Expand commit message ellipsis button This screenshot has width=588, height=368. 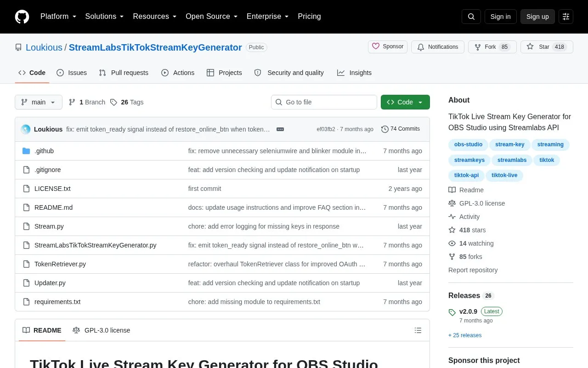click(280, 129)
